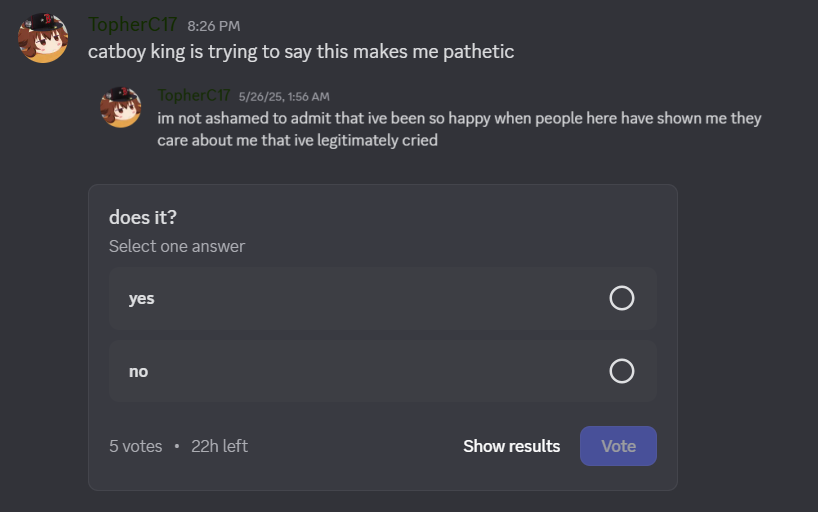Show results of the poll

pos(511,446)
